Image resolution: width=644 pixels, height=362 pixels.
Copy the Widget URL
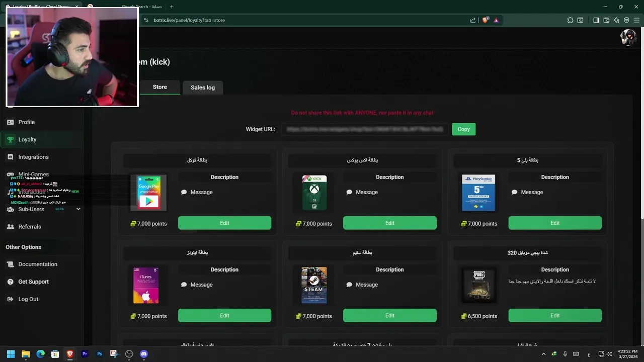coord(463,129)
